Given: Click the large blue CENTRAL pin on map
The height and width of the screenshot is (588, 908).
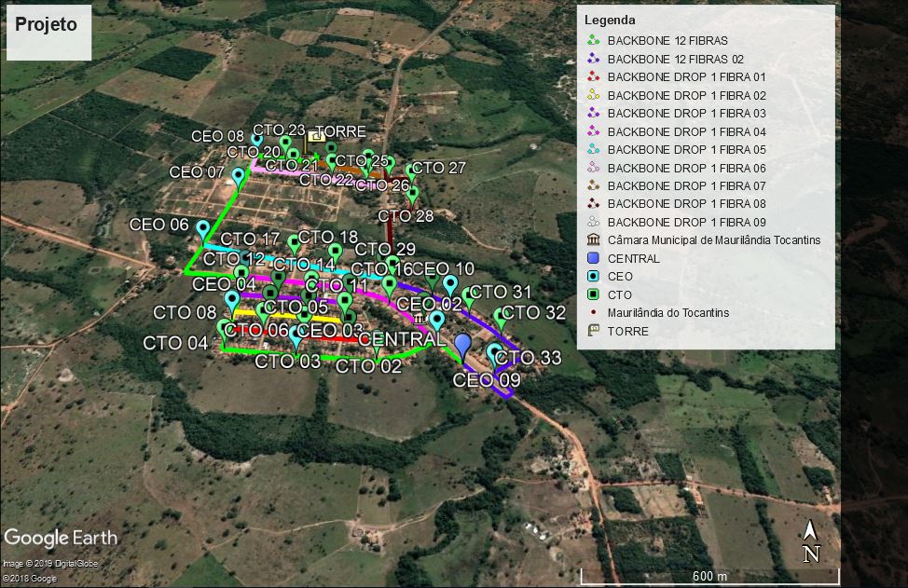Looking at the screenshot, I should [x=462, y=348].
